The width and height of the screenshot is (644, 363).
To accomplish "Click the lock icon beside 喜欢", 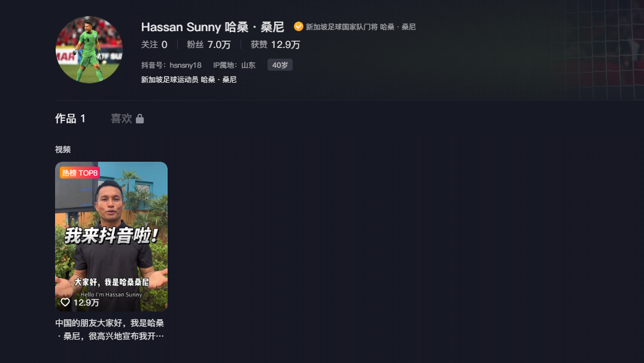I will (x=139, y=119).
